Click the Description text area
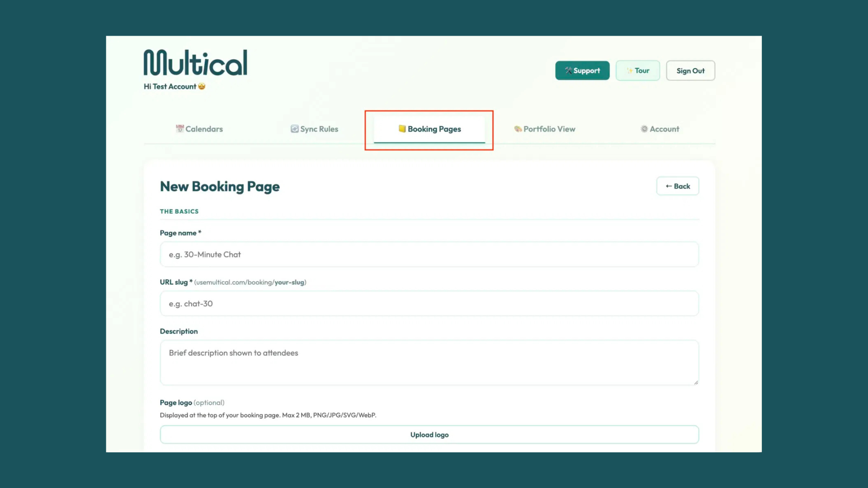868x488 pixels. pyautogui.click(x=429, y=361)
